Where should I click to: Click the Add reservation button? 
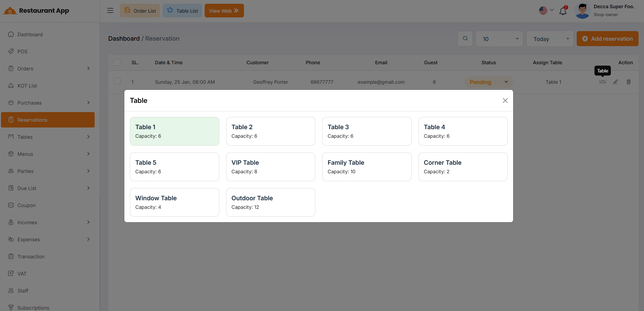click(x=607, y=39)
